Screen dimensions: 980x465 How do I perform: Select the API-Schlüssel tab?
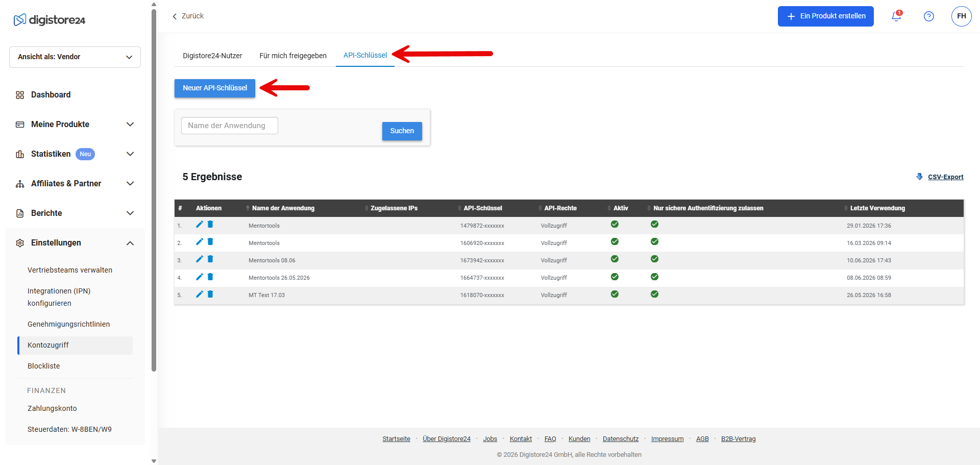click(x=365, y=55)
